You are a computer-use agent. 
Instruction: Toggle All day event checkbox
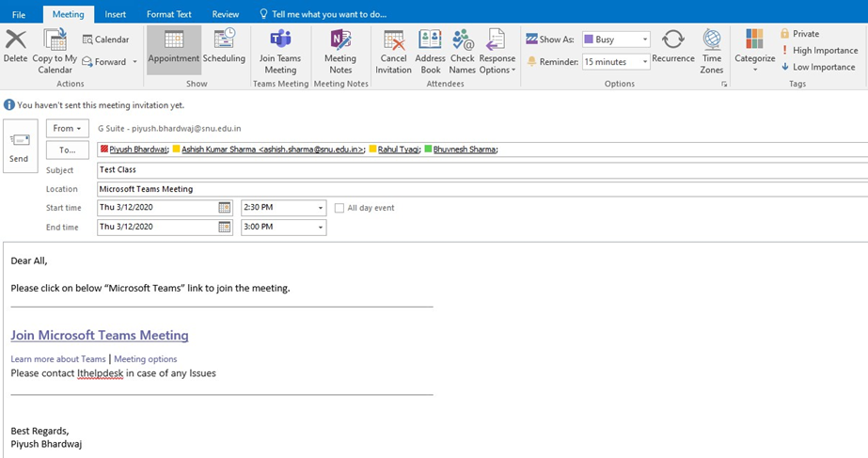(339, 208)
